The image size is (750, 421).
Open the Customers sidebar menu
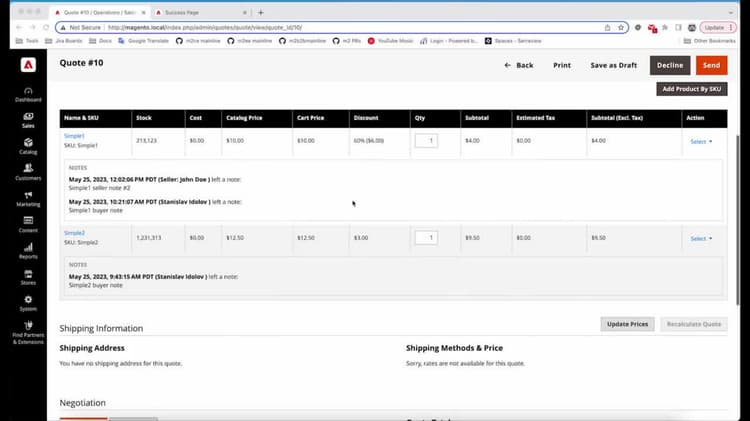(x=28, y=173)
